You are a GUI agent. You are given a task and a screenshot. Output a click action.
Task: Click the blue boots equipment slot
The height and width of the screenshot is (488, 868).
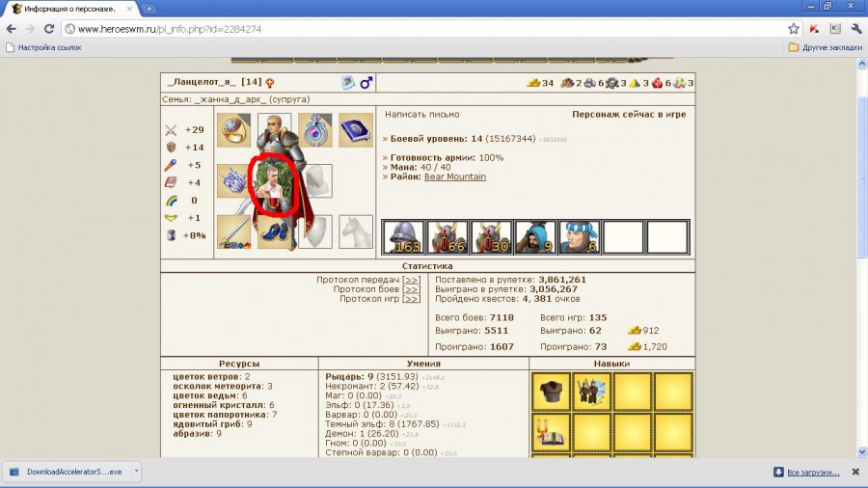click(275, 232)
